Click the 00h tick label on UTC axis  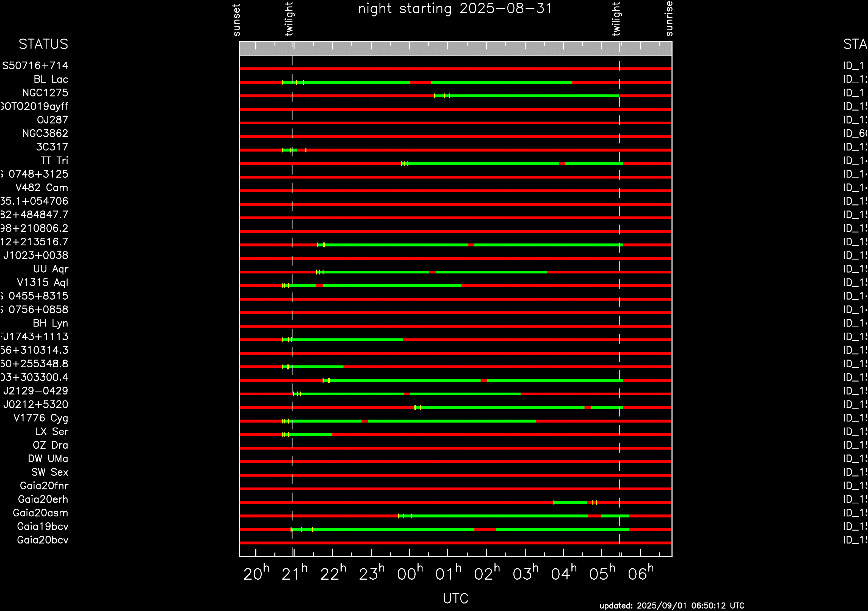point(410,574)
